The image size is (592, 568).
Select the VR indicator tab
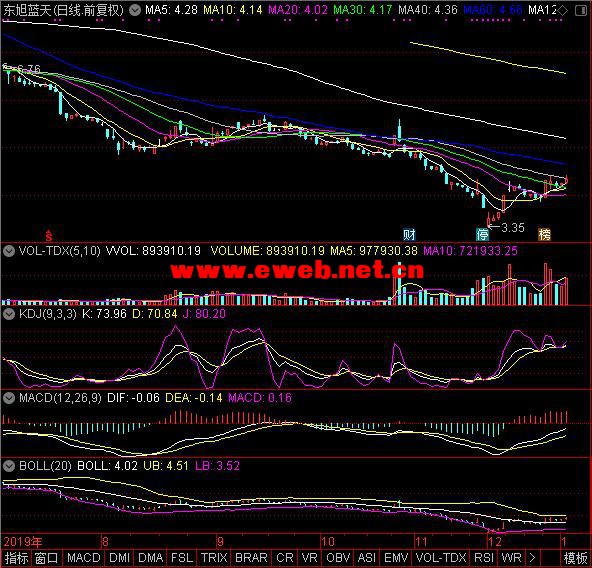310,558
